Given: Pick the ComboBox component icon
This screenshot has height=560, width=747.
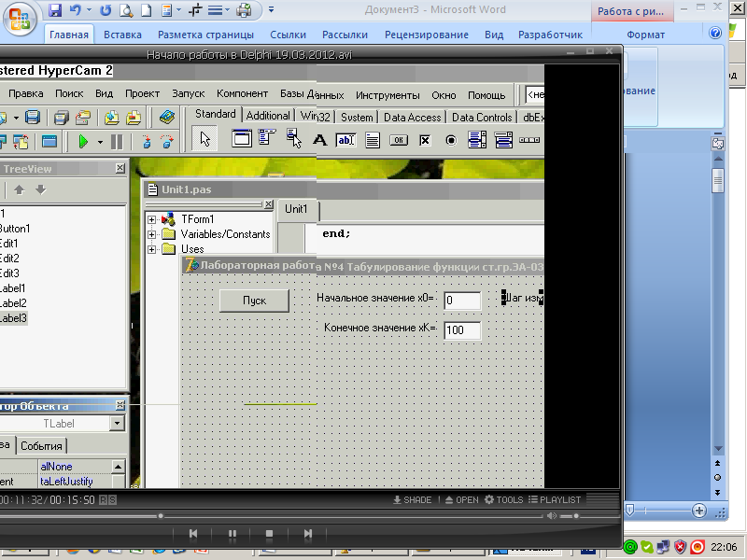Looking at the screenshot, I should 503,140.
